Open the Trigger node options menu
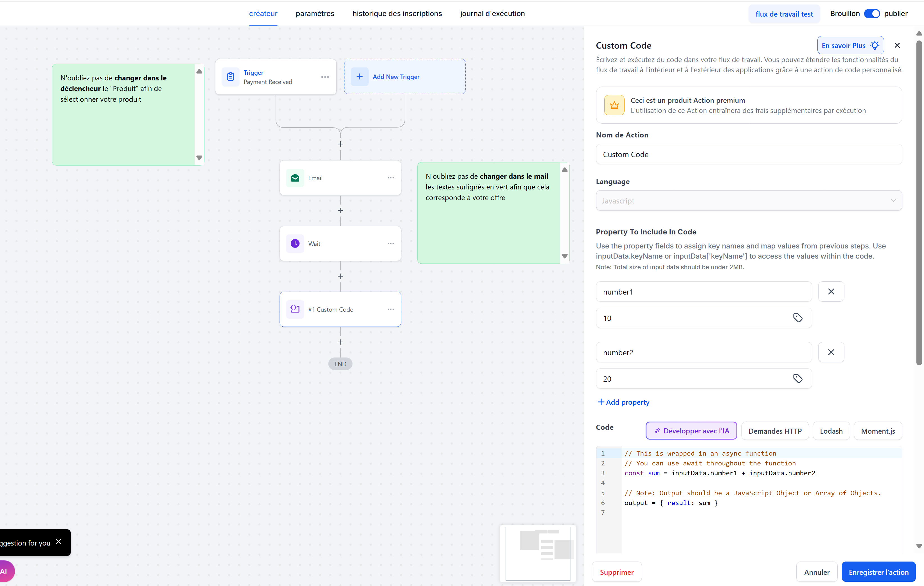 [x=325, y=77]
